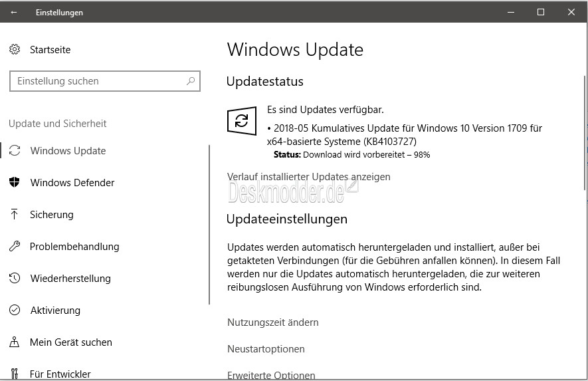Image resolution: width=588 pixels, height=381 pixels.
Task: Click the search magnifier icon
Action: click(191, 80)
